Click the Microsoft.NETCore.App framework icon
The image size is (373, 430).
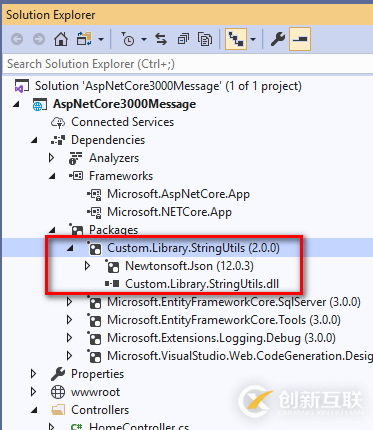click(94, 212)
